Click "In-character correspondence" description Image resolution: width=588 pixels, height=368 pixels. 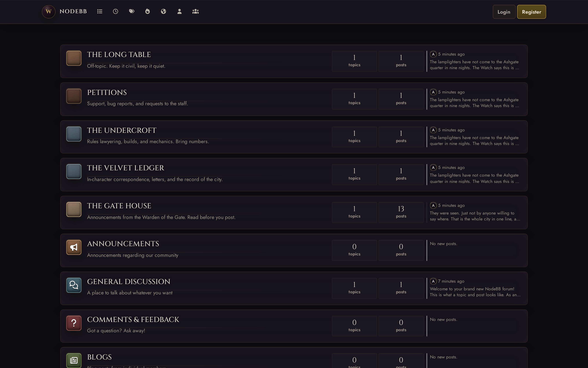pos(155,180)
